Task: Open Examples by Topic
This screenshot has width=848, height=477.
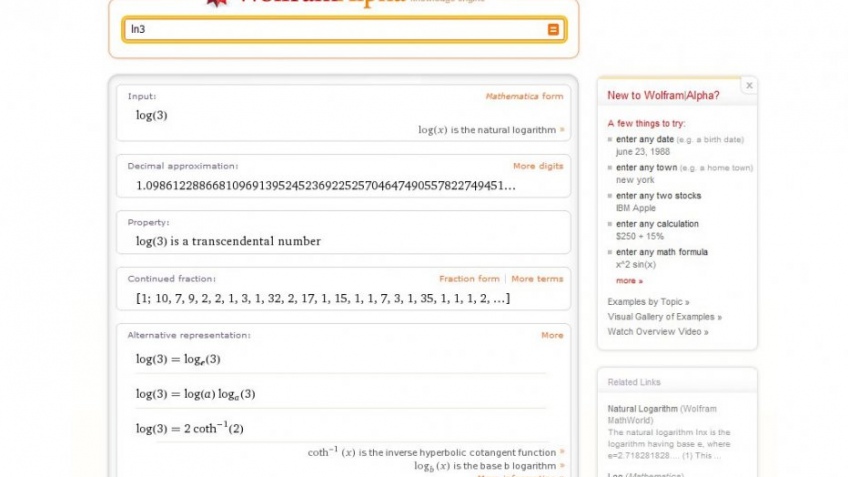Action: coord(648,302)
